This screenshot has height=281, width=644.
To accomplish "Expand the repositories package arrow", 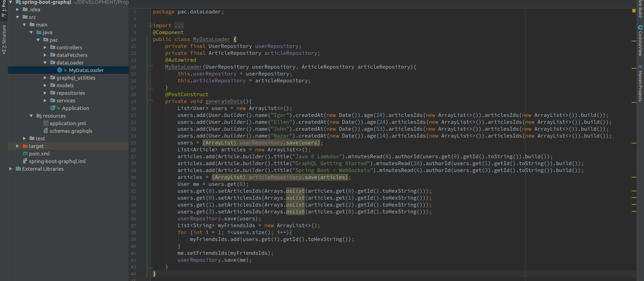I will (45, 93).
